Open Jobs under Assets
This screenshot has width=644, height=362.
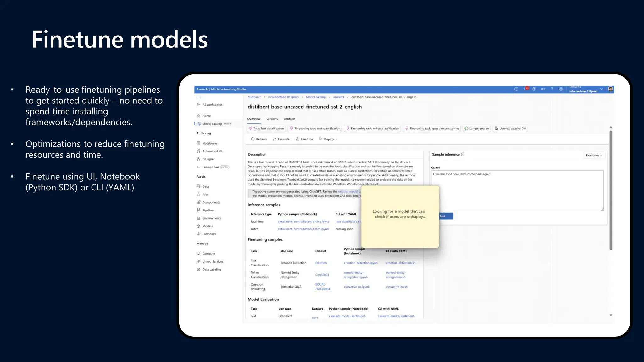point(205,195)
